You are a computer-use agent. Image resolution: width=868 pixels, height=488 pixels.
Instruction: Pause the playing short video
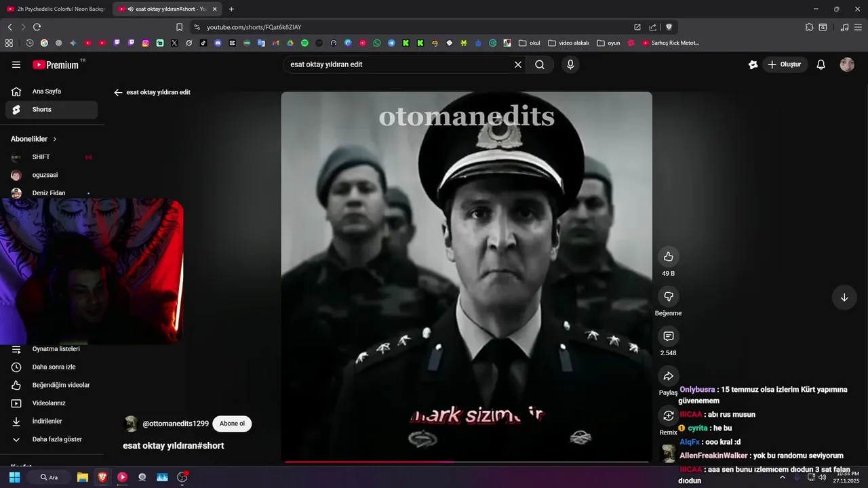[x=467, y=277]
